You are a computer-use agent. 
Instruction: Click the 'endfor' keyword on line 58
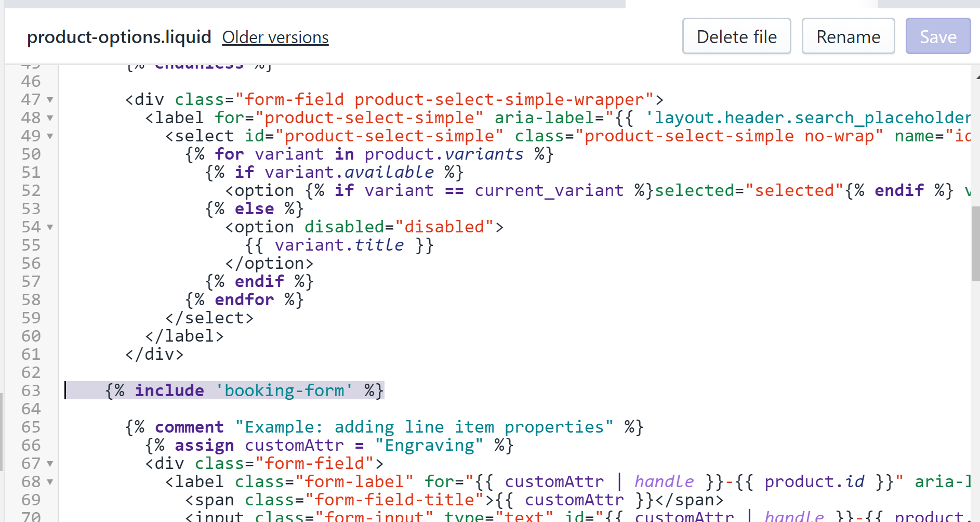click(x=244, y=300)
